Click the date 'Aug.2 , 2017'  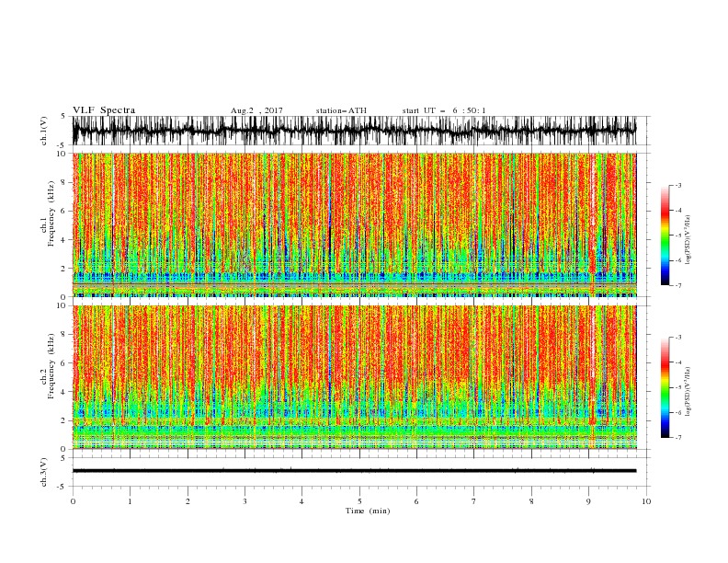256,110
